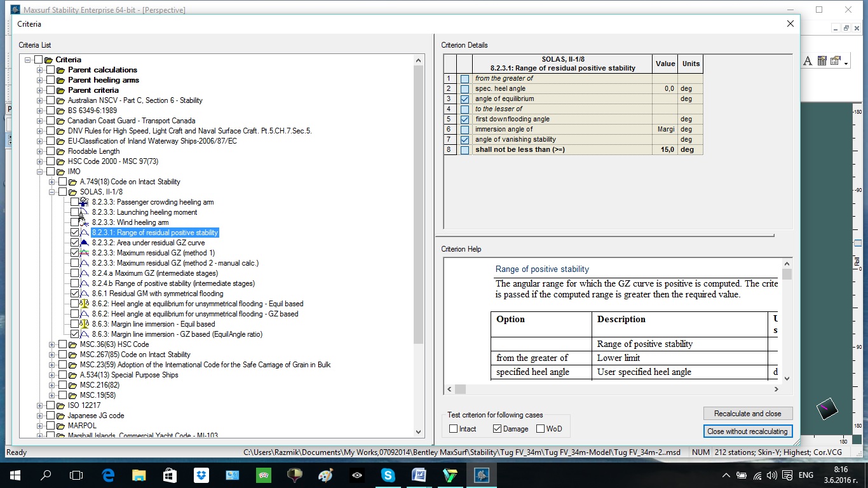Expand the ISO 12217 criteria folder
This screenshot has width=868, height=488.
[x=40, y=405]
